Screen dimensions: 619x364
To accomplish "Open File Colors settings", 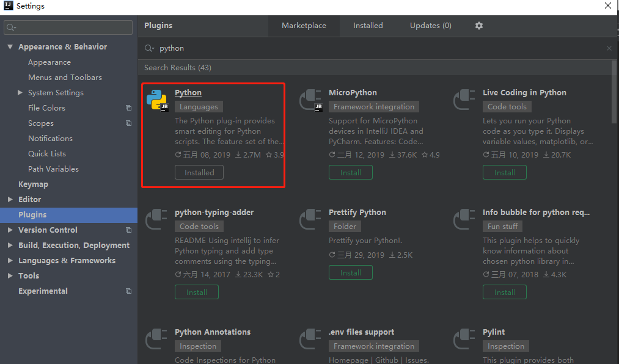I will click(x=46, y=108).
